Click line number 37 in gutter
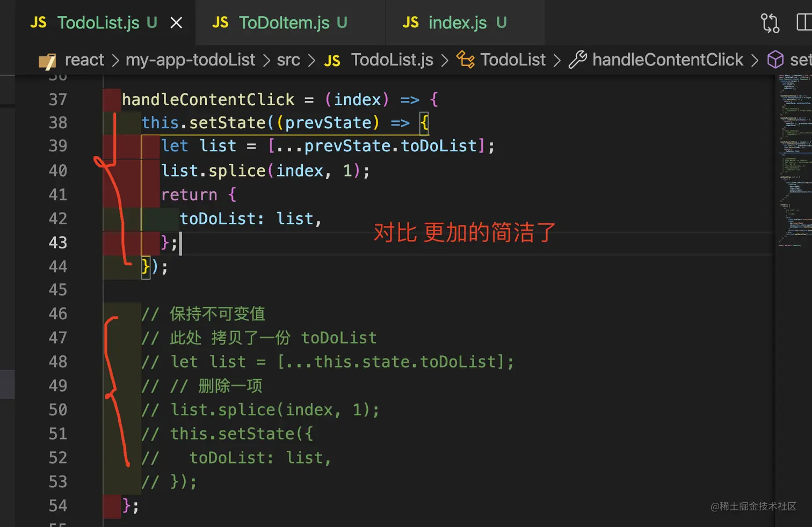This screenshot has height=527, width=812. [58, 100]
